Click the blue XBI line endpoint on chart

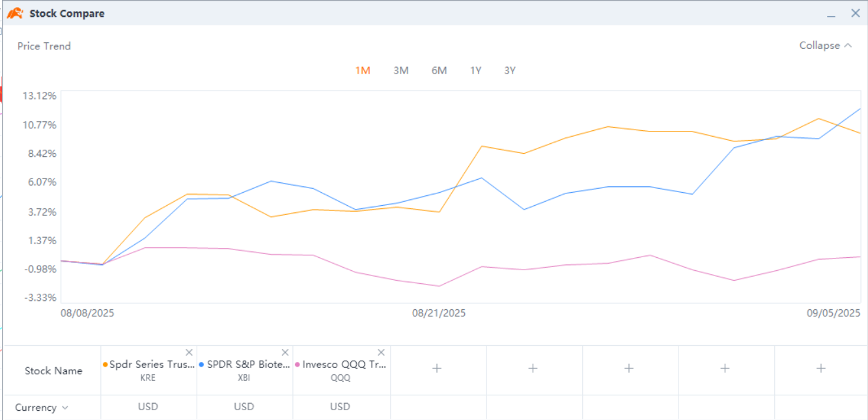860,109
